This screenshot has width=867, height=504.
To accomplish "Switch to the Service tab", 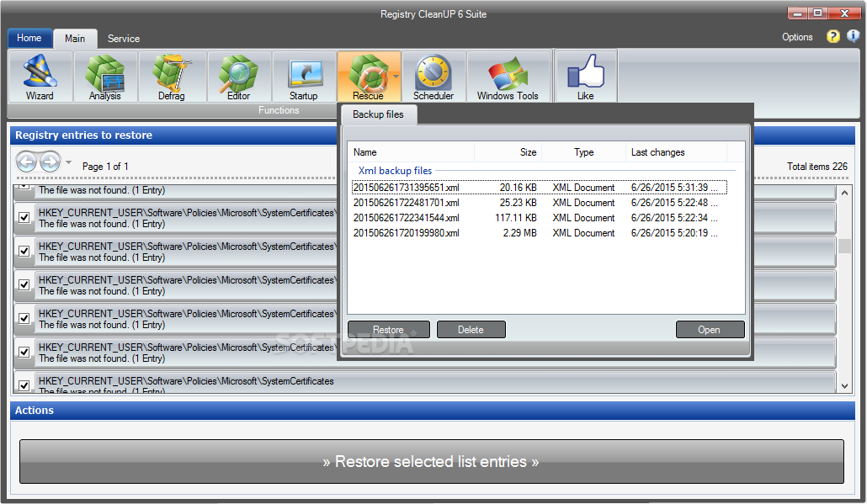I will [x=123, y=38].
